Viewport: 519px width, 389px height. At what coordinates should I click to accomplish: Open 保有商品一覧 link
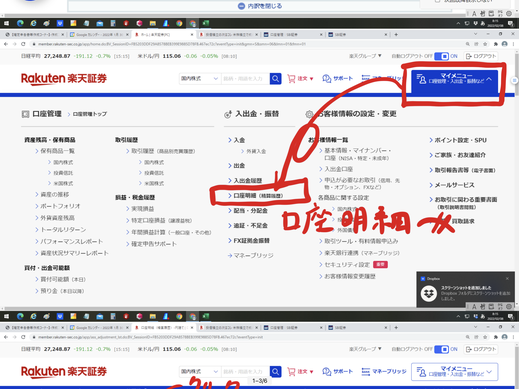(x=57, y=151)
